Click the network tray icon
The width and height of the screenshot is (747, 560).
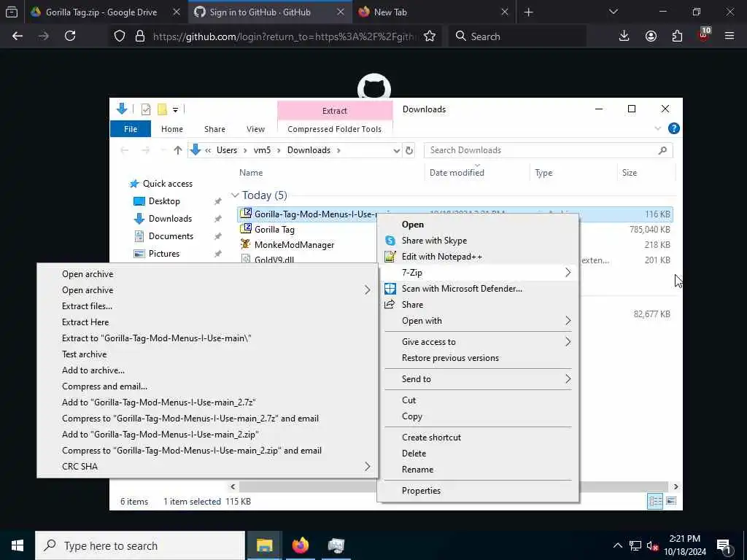635,546
